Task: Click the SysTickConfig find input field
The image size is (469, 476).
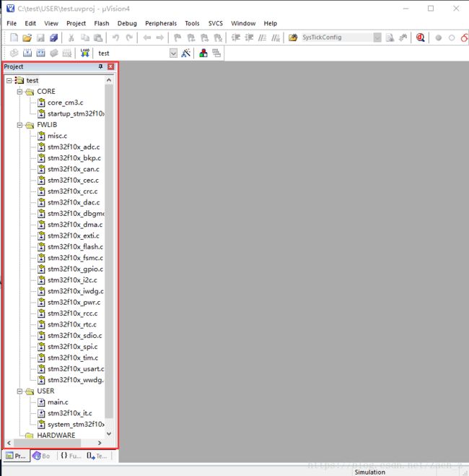Action: coord(337,38)
